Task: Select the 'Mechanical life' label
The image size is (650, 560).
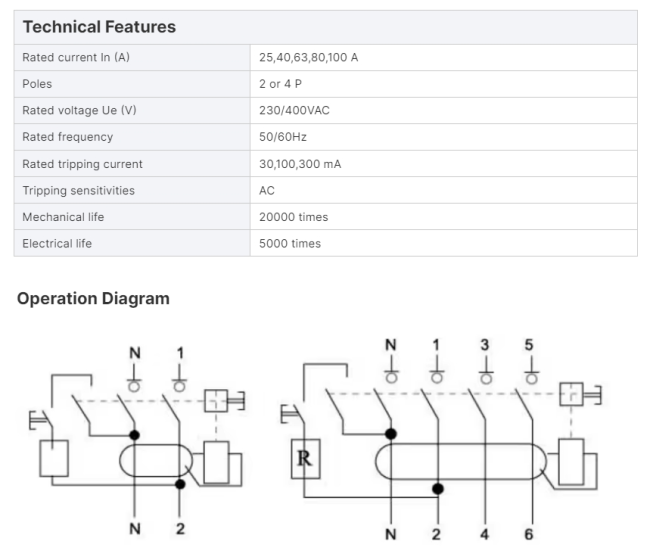Action: (63, 217)
